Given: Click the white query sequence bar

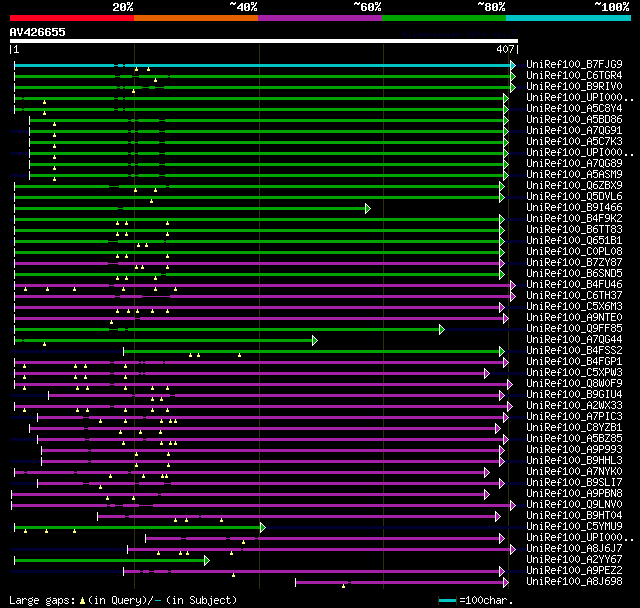Looking at the screenshot, I should coord(264,41).
